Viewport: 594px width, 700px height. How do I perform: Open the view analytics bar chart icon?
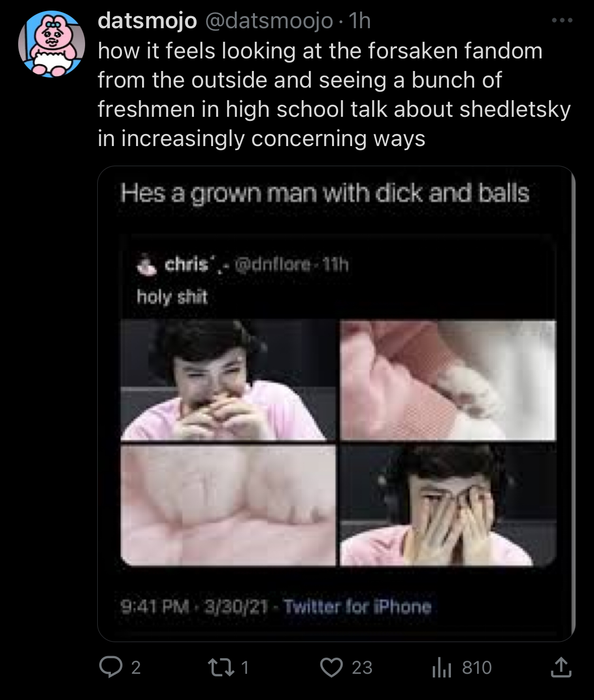440,668
